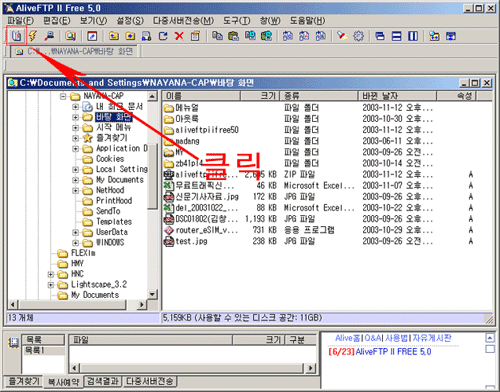Viewport: 500px width, 392px height.
Task: Click the tile horizontally toolbar icon
Action: click(x=396, y=36)
